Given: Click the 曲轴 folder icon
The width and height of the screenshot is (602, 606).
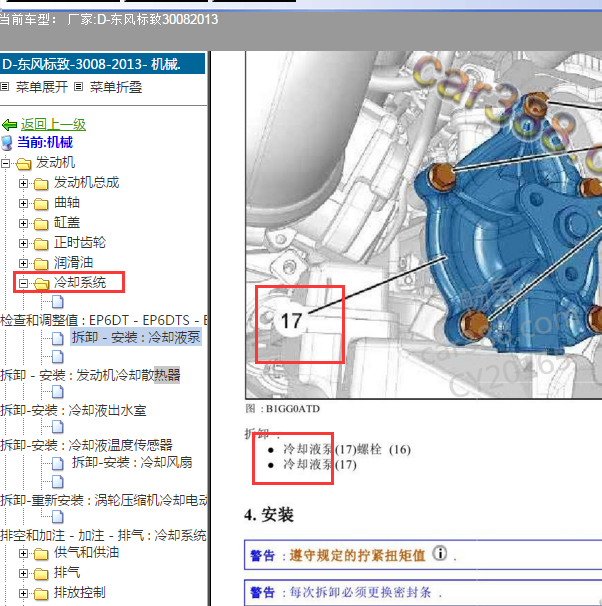Looking at the screenshot, I should (x=41, y=204).
